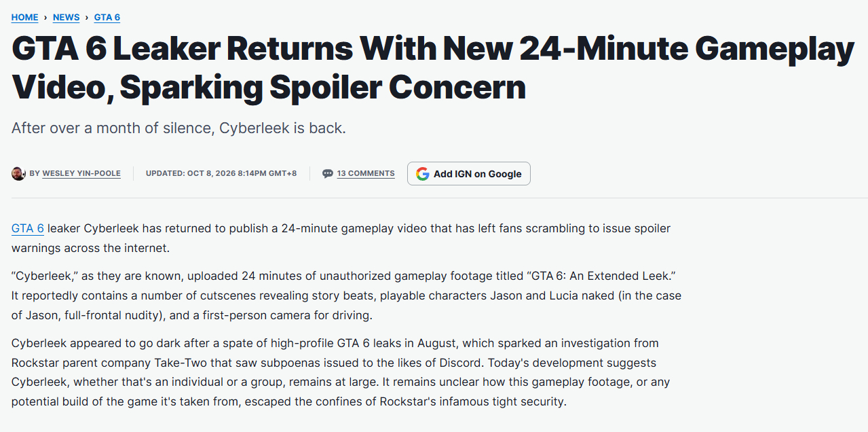Click the author avatar photo
The width and height of the screenshot is (868, 432).
[x=18, y=173]
